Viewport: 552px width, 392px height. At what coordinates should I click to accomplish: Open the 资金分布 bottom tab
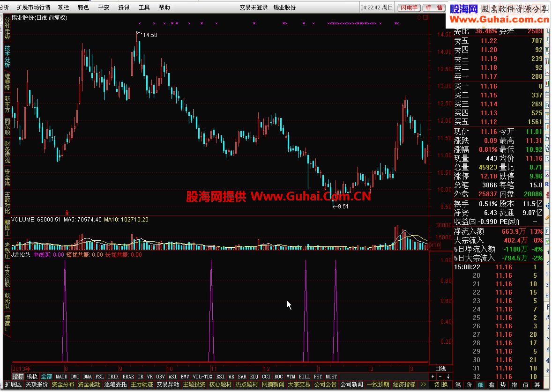(63, 385)
